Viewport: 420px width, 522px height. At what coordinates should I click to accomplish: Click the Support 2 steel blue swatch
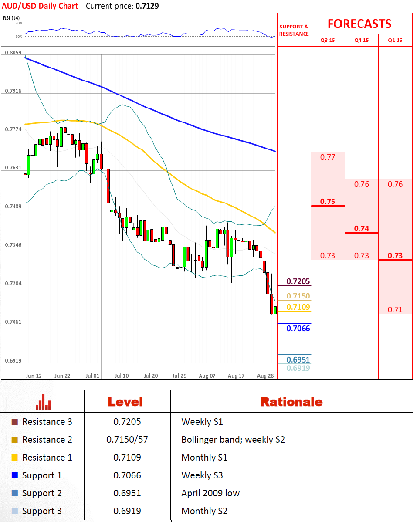(15, 493)
